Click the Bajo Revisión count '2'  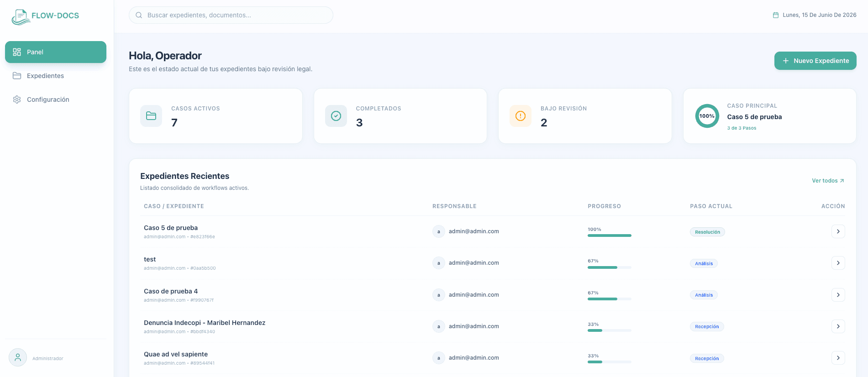[x=544, y=123]
